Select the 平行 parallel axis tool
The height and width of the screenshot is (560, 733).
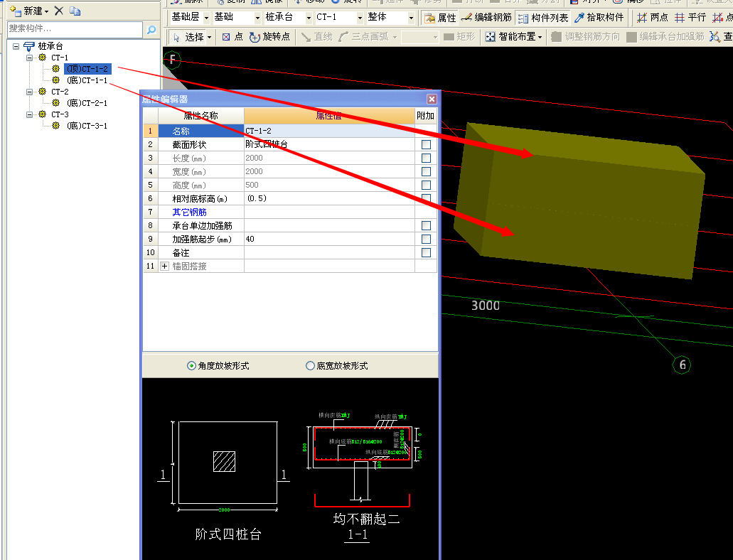[x=690, y=18]
